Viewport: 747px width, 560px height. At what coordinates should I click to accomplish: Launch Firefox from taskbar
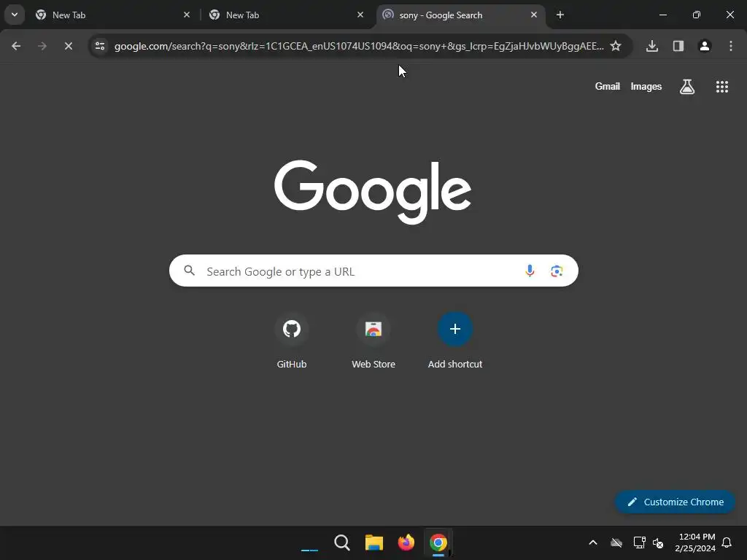point(406,542)
